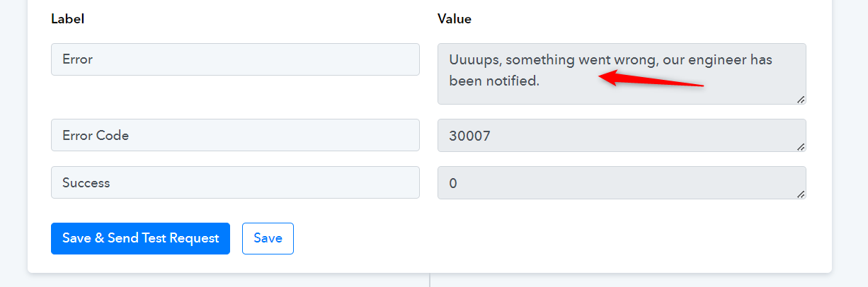The image size is (868, 287).
Task: Click the 'been notified.' text line
Action: 494,81
